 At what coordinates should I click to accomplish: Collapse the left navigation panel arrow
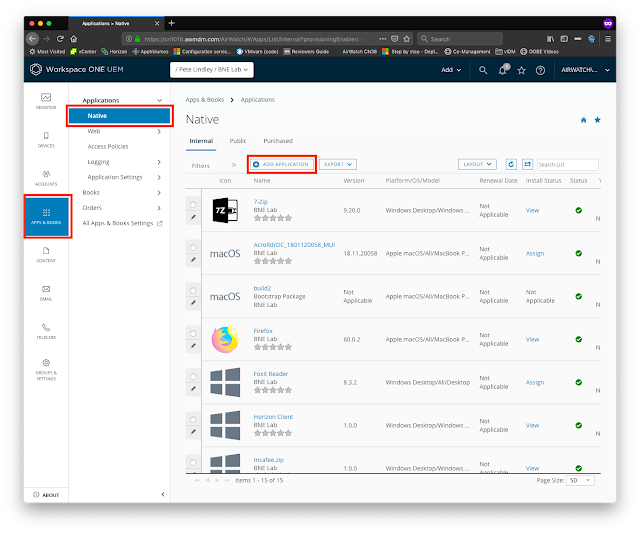tap(163, 494)
